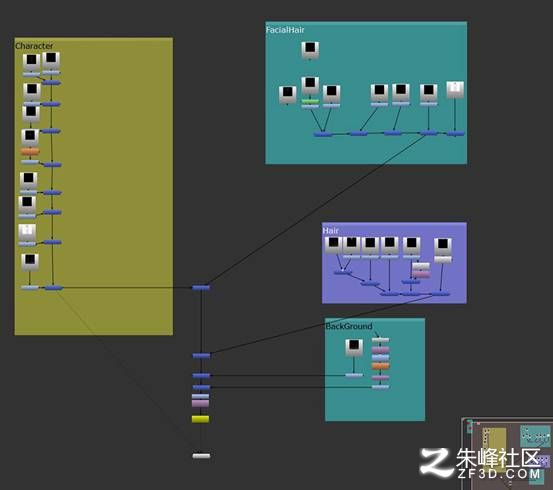Click the node graph navigator minimap

[x=507, y=453]
